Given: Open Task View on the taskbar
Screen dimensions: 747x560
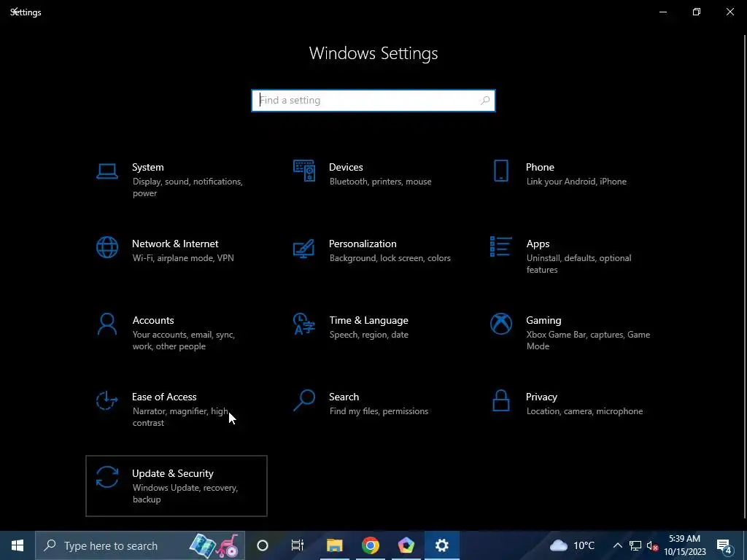Looking at the screenshot, I should 298,545.
